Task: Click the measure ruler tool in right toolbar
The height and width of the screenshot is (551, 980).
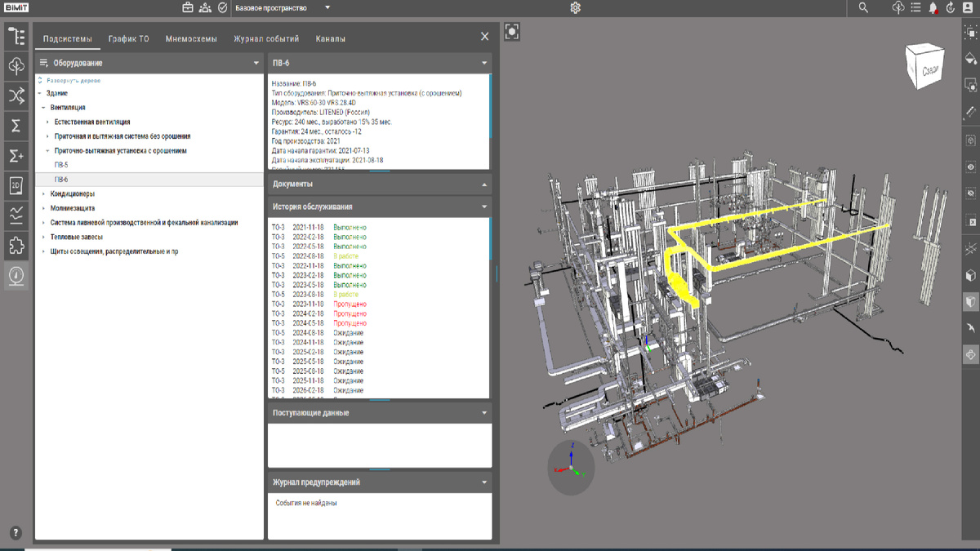Action: (970, 111)
